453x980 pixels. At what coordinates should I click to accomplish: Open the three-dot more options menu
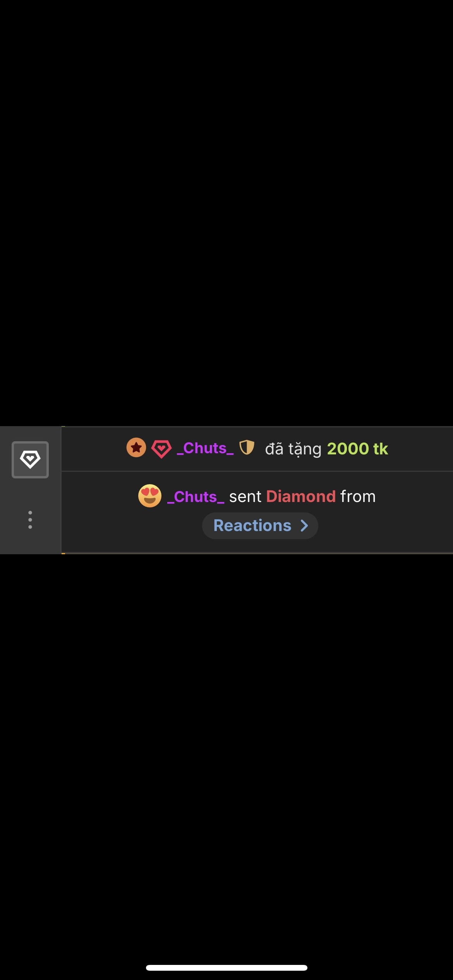(x=30, y=519)
